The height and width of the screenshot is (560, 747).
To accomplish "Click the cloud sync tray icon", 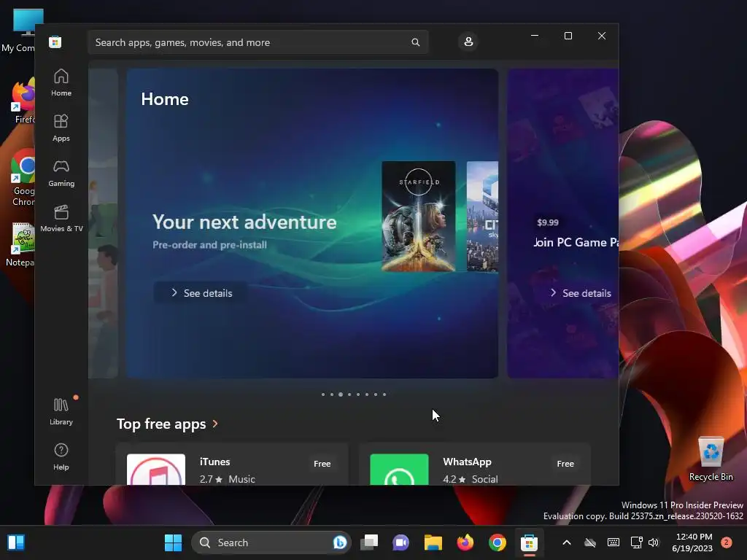I will tap(590, 542).
